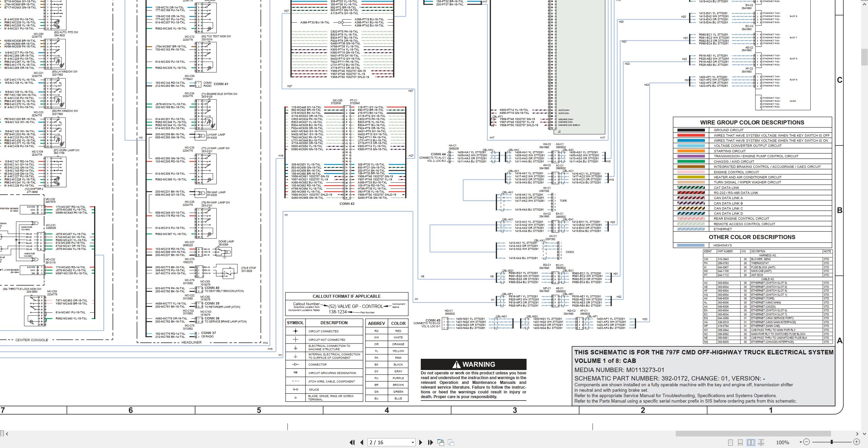Go to the first page
The width and height of the screenshot is (868, 448).
(352, 442)
